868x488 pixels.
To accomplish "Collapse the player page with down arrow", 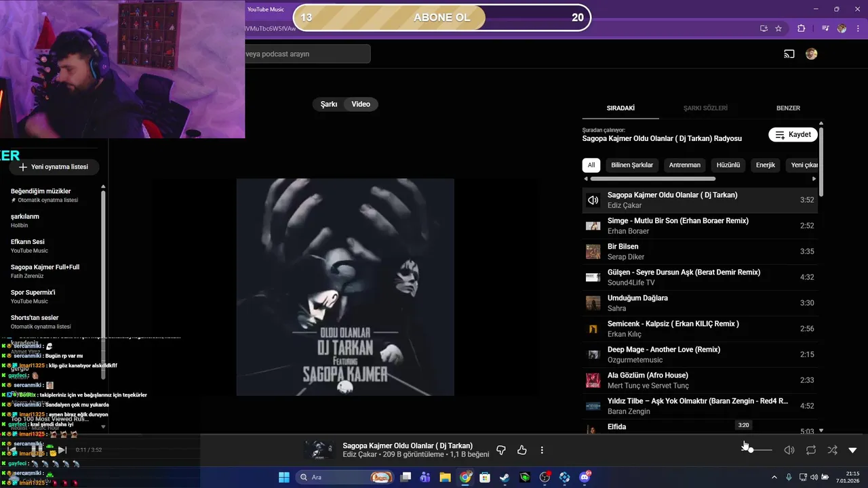I will pyautogui.click(x=853, y=450).
